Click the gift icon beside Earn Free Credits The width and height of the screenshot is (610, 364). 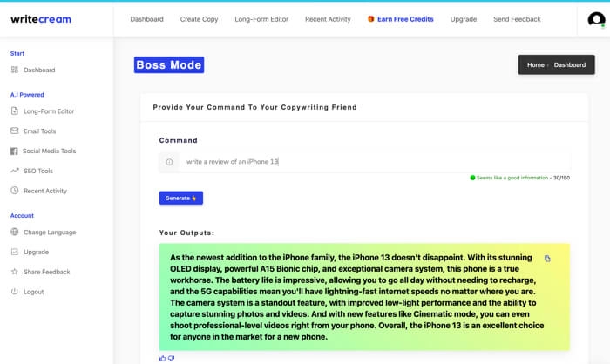(x=370, y=18)
